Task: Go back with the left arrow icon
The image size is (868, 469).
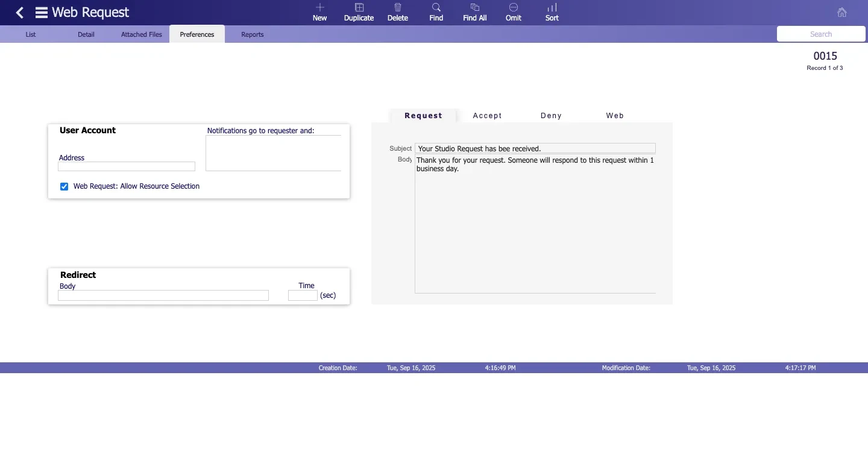Action: click(x=20, y=12)
